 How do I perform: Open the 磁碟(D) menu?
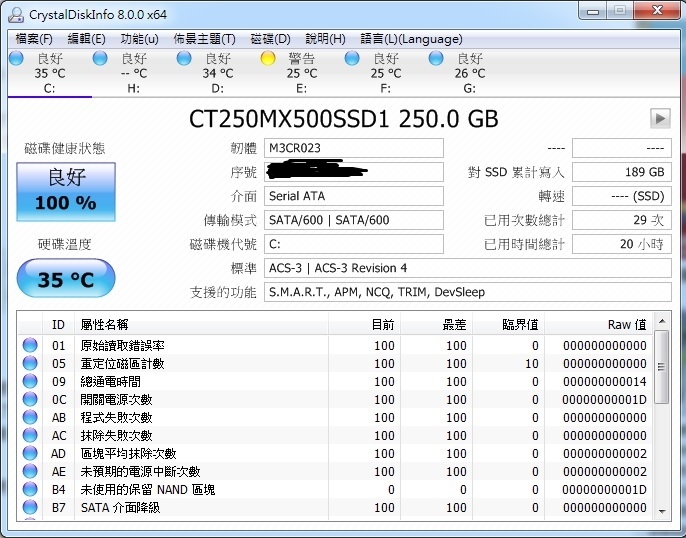[x=270, y=39]
